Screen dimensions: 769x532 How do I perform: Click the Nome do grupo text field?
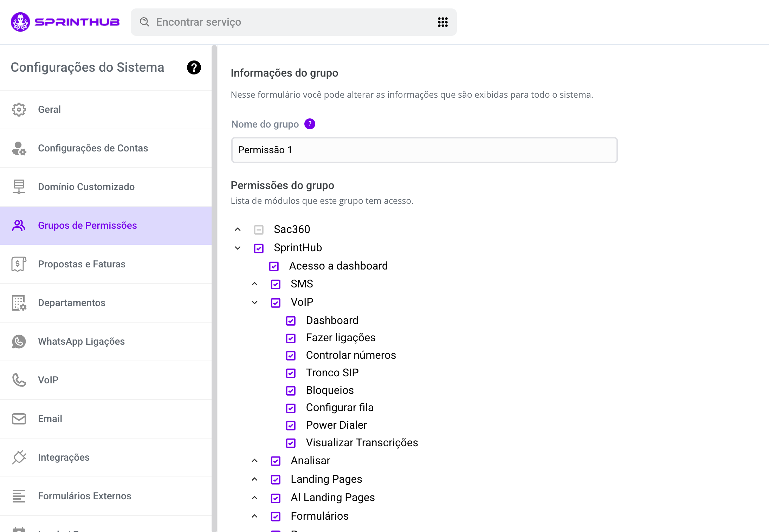424,150
